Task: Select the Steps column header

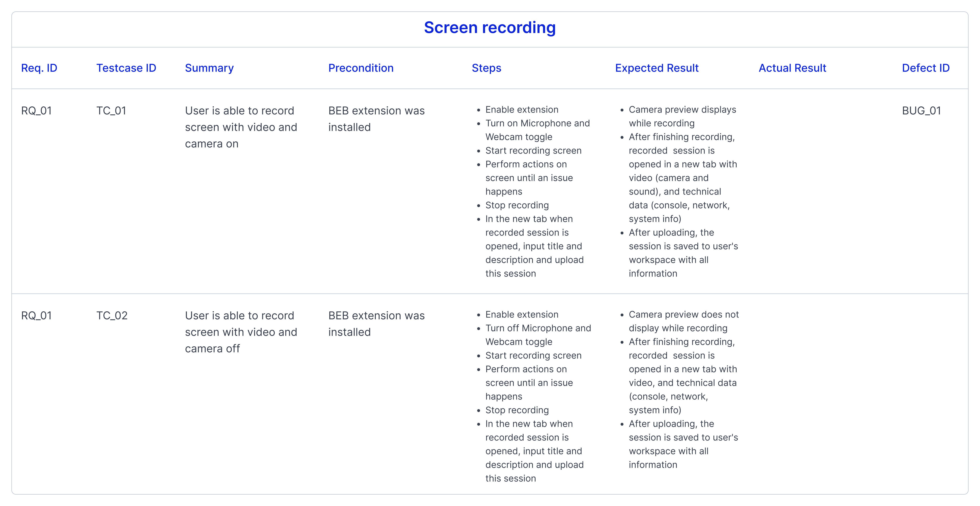Action: [486, 68]
